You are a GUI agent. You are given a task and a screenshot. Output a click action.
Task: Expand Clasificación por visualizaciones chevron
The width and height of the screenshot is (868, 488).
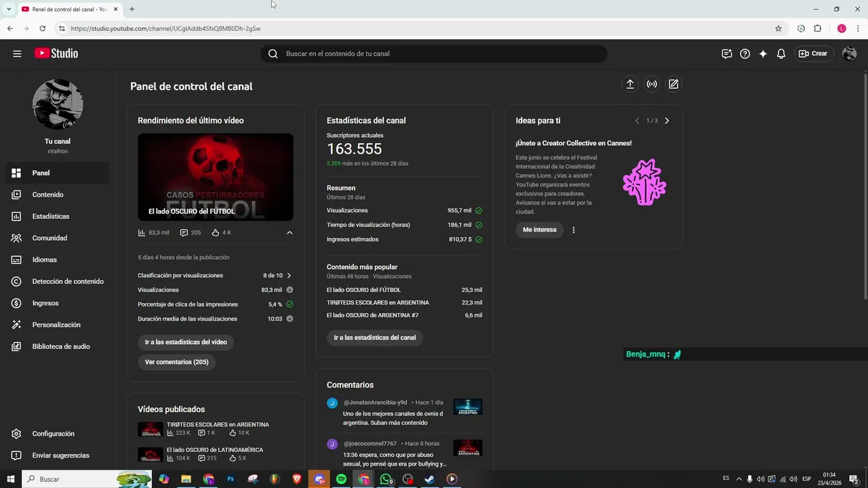(289, 276)
